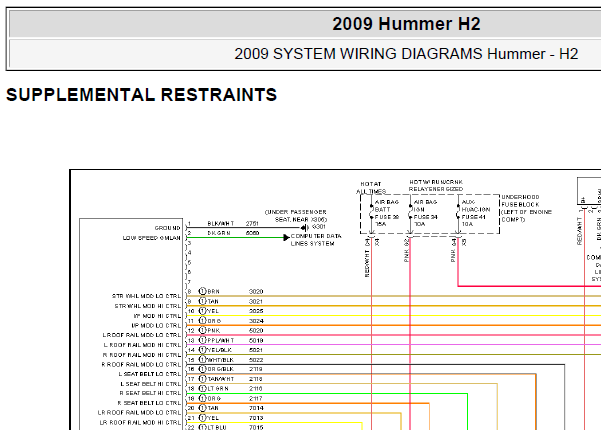Click the SUPPLEMENTAL RESTRAINTS heading
Screen dimensions: 601x430
click(x=141, y=96)
